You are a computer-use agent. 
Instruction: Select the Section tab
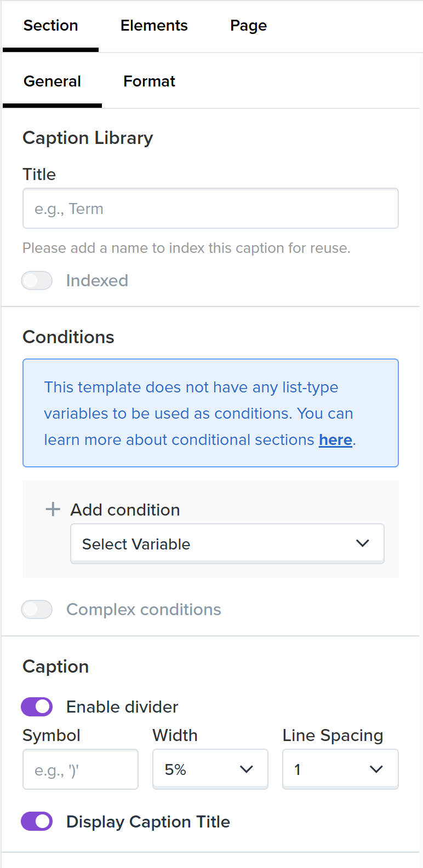click(x=50, y=26)
